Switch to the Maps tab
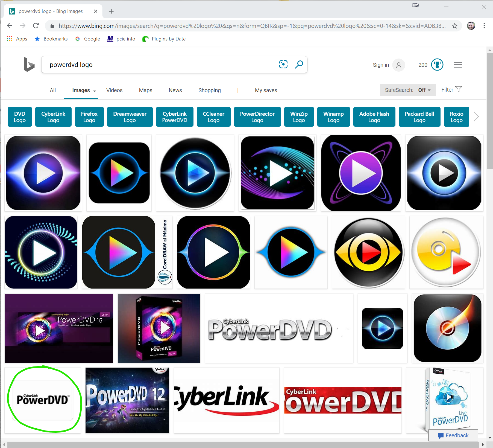Viewport: 493px width, 448px height. [x=146, y=90]
